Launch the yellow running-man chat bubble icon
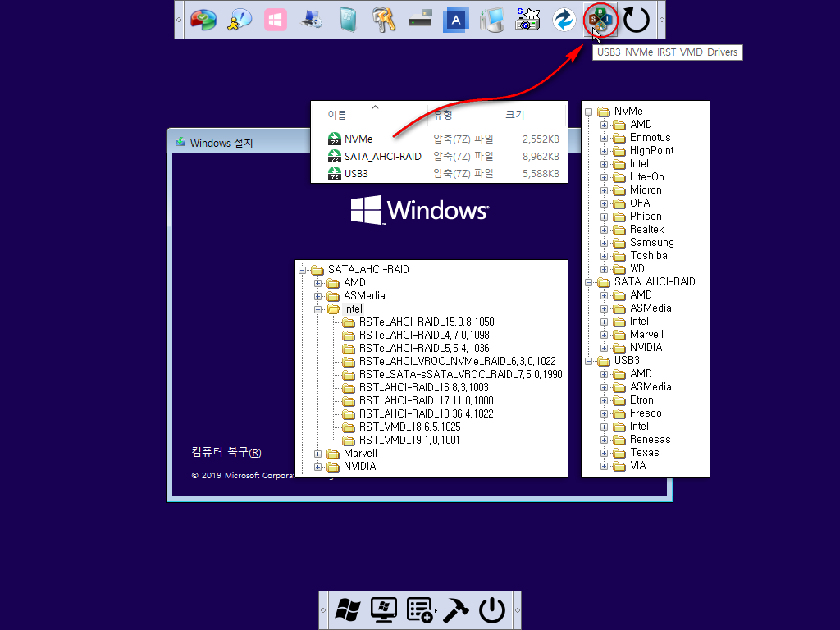Screen dimensions: 840x630 pyautogui.click(x=239, y=20)
